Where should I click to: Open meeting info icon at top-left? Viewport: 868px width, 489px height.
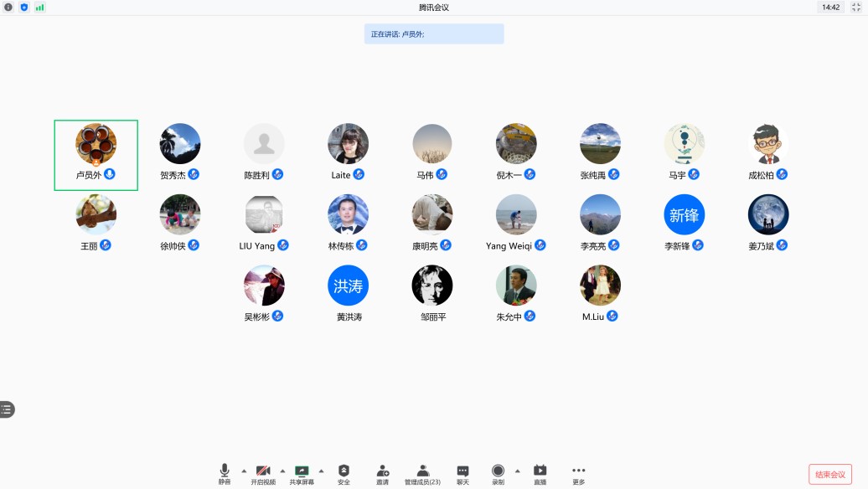point(8,7)
